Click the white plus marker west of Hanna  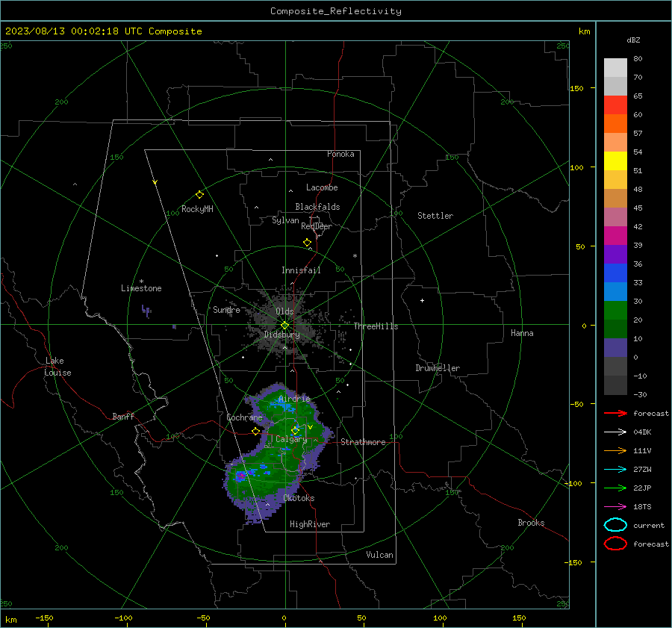[422, 300]
